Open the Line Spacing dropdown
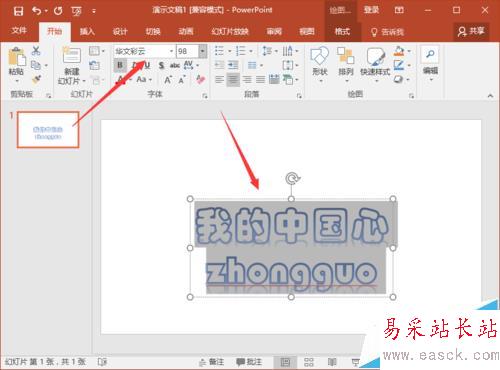The width and height of the screenshot is (500, 370). [x=270, y=51]
